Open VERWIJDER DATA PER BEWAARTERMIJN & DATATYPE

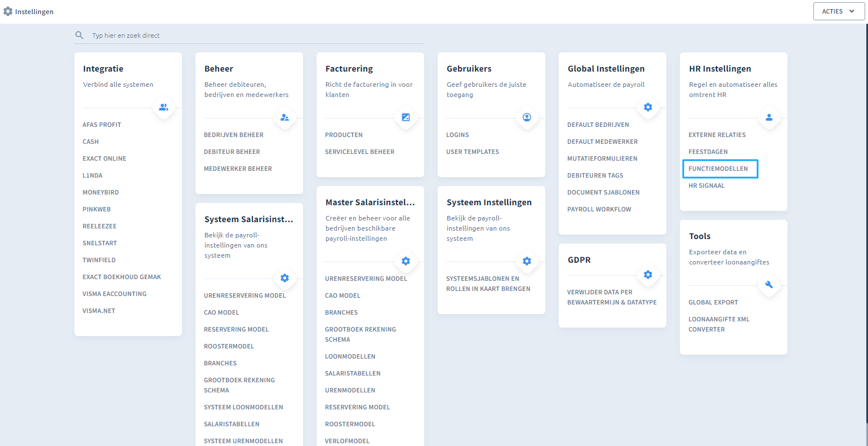pyautogui.click(x=612, y=297)
